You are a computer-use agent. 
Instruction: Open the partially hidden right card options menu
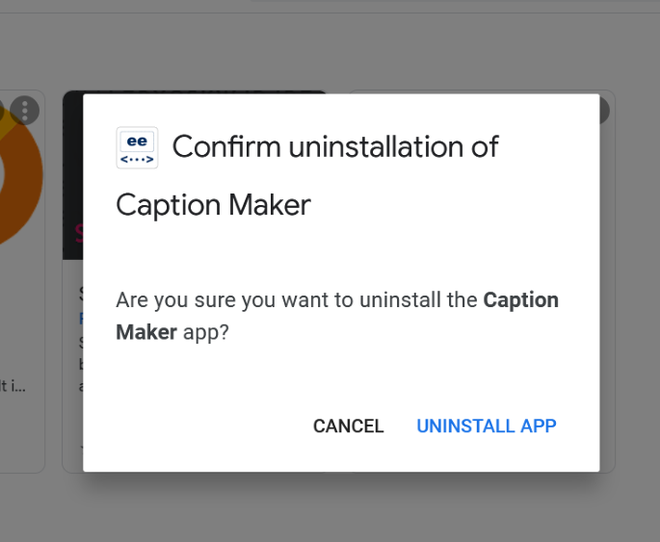(x=603, y=110)
